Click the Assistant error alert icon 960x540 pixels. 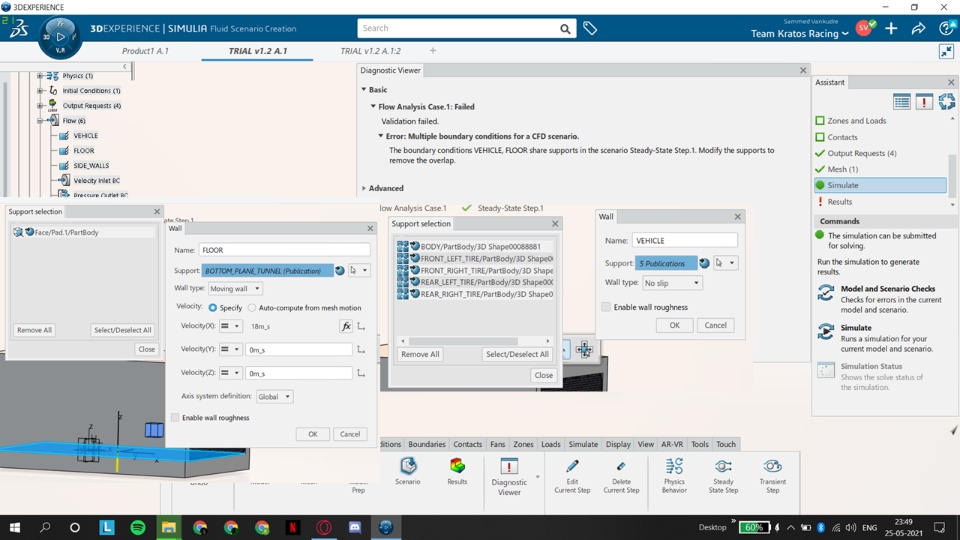coord(924,102)
